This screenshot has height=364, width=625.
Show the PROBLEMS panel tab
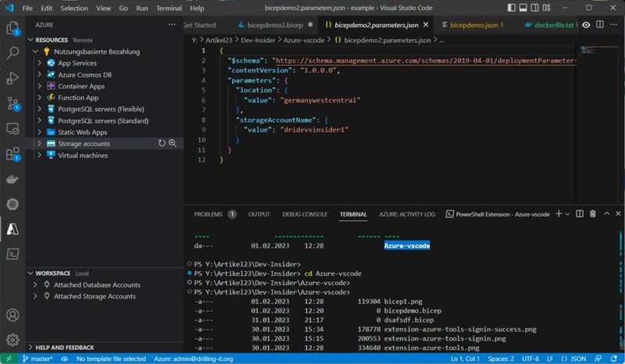click(209, 214)
